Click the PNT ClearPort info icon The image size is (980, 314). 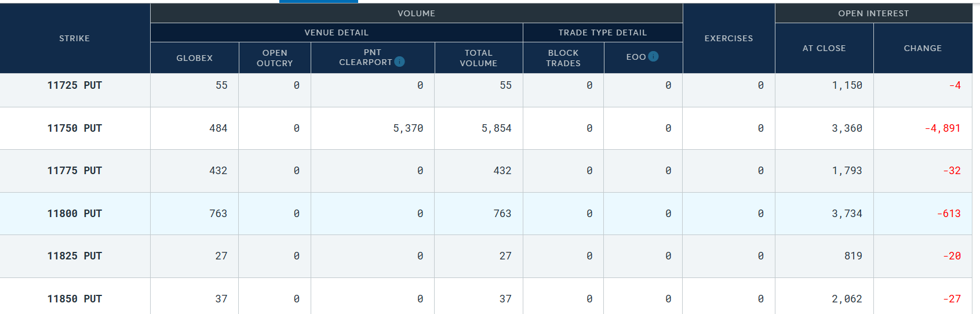[x=399, y=62]
